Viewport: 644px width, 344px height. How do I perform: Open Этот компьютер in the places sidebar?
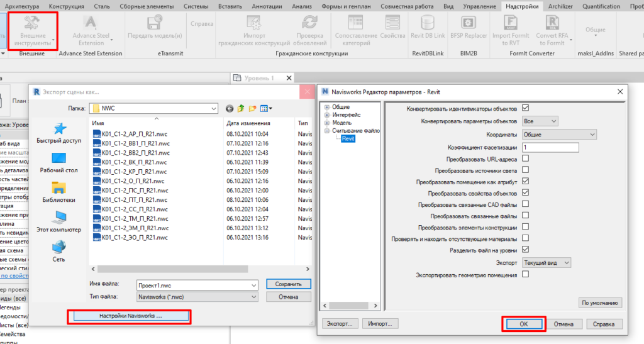pos(58,221)
